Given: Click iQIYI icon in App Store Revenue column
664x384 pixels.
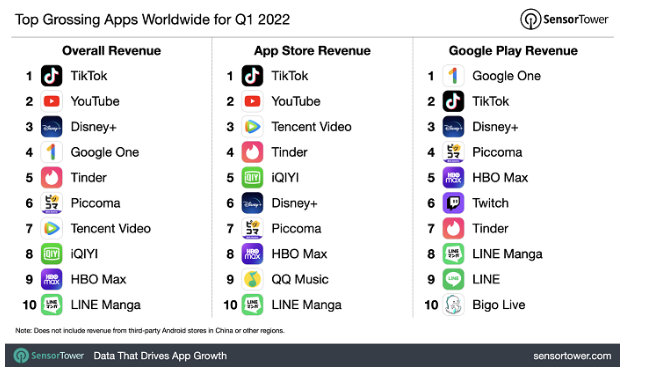Looking at the screenshot, I should 252,177.
